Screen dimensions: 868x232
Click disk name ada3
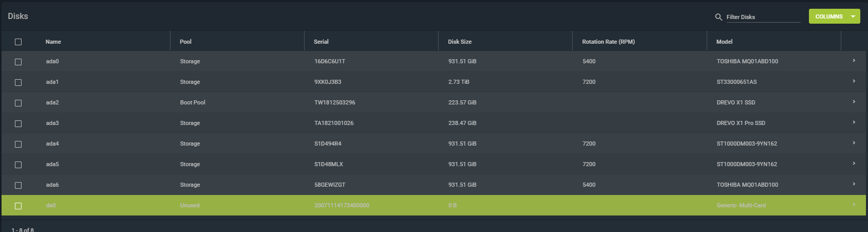pos(52,123)
